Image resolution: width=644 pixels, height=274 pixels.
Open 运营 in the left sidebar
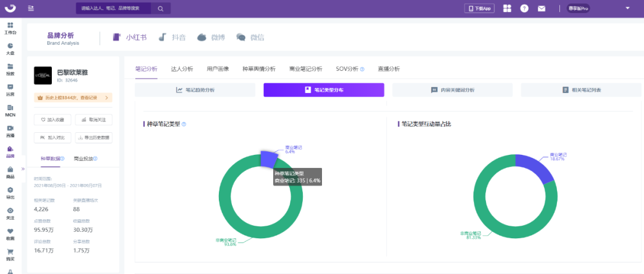point(10,90)
